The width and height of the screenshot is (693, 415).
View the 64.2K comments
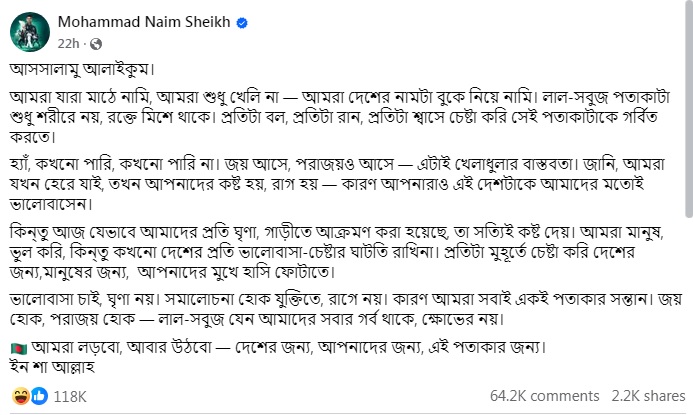click(x=544, y=396)
